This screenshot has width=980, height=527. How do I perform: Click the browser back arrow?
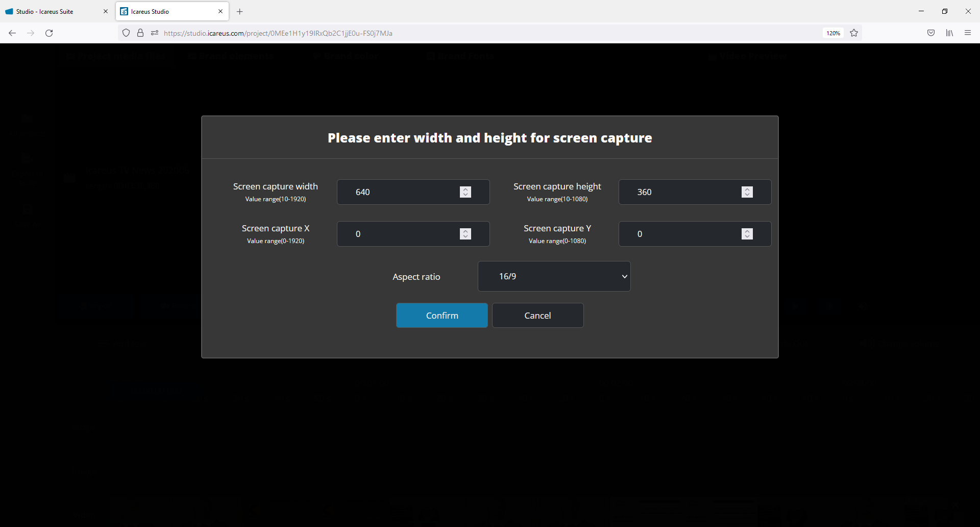point(12,33)
